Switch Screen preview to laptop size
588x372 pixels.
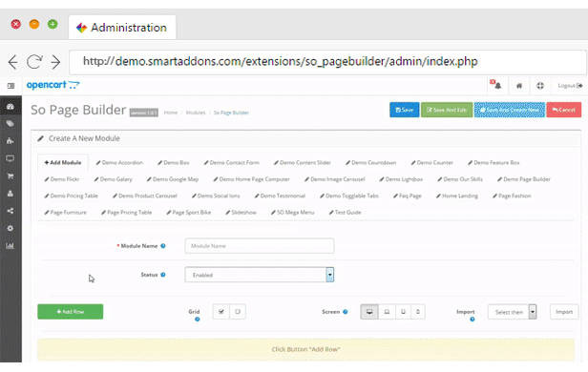tap(387, 312)
